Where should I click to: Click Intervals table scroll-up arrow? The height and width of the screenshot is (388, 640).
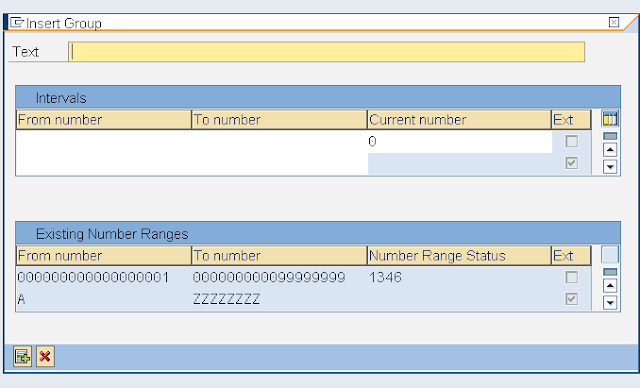tap(610, 150)
